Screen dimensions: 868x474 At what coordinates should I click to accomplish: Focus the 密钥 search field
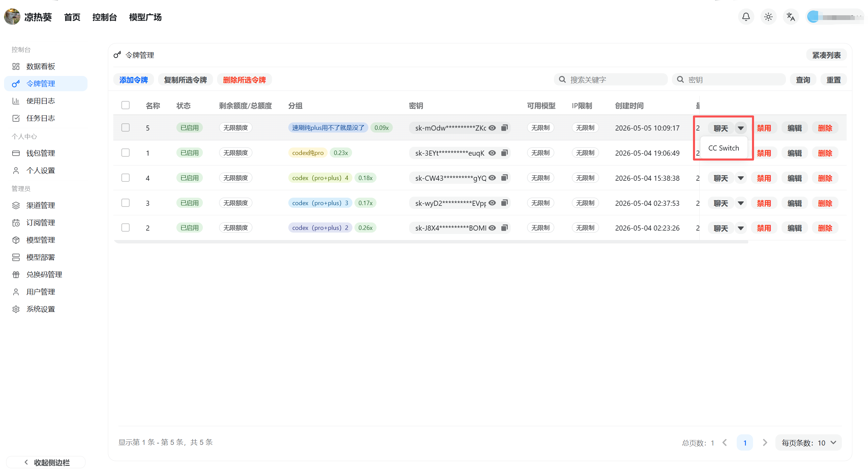729,80
